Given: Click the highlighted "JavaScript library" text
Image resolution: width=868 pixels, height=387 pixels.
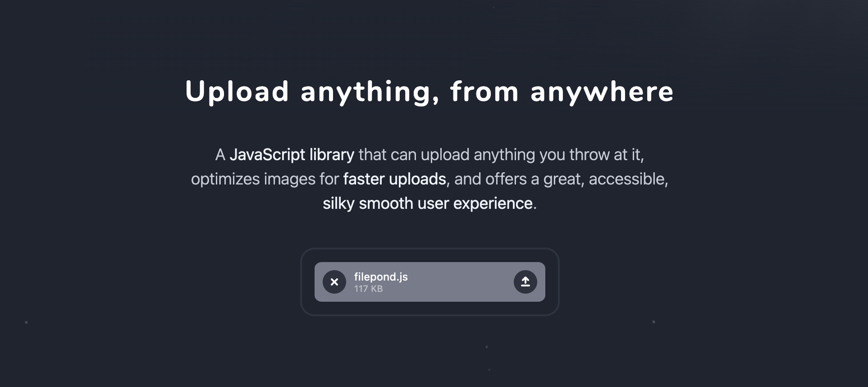Looking at the screenshot, I should coord(292,155).
